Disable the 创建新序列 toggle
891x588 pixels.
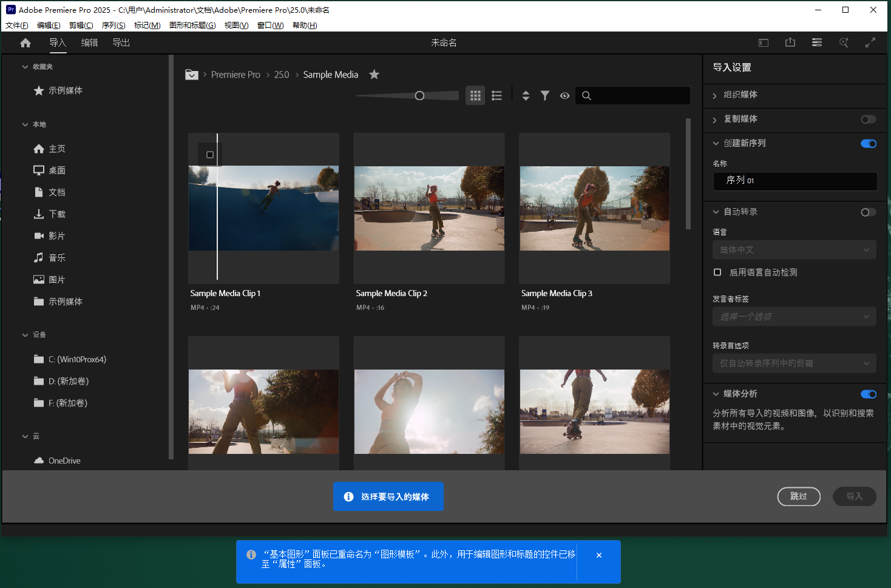(x=869, y=143)
